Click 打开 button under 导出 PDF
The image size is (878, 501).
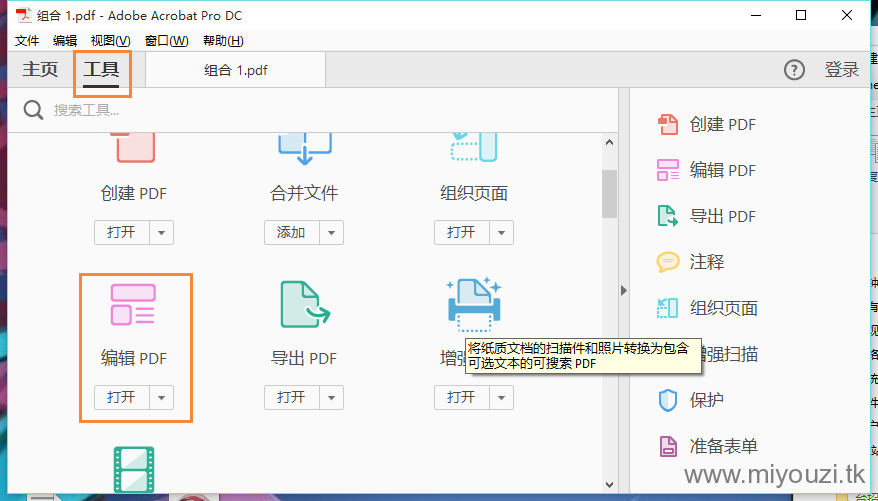292,397
